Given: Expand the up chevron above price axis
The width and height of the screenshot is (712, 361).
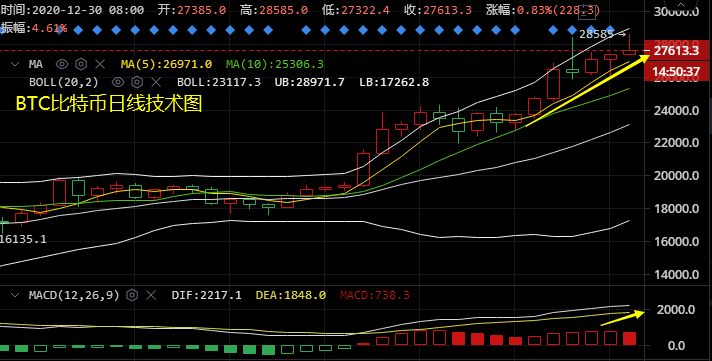Looking at the screenshot, I should click(x=681, y=4).
